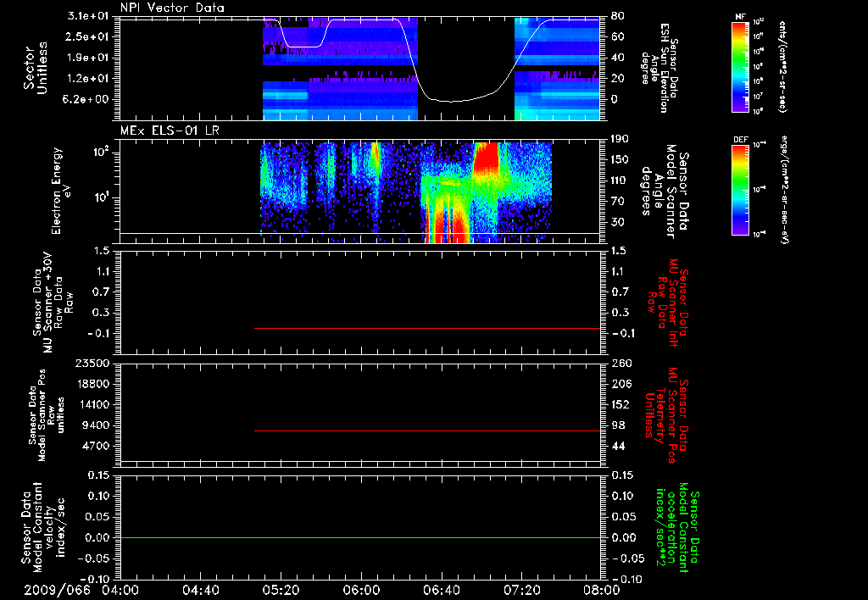Click the '190' scanner angle tick label
The width and height of the screenshot is (868, 600).
click(x=621, y=139)
